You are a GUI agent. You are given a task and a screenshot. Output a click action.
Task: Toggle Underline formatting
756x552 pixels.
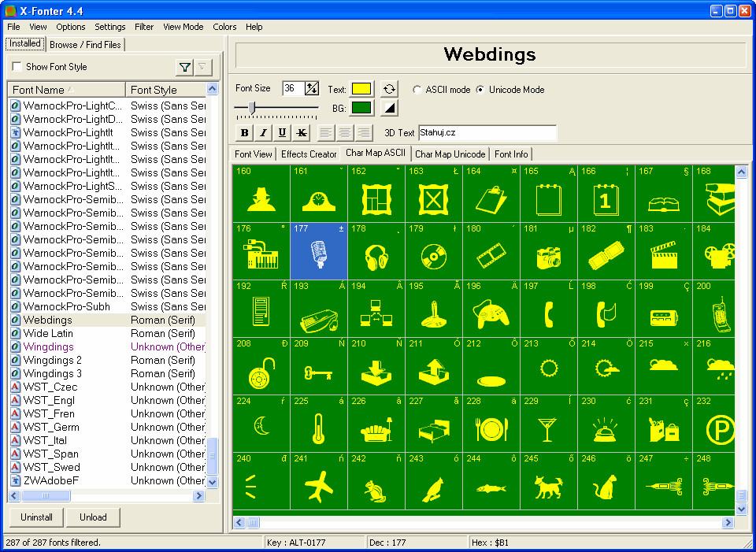(282, 132)
